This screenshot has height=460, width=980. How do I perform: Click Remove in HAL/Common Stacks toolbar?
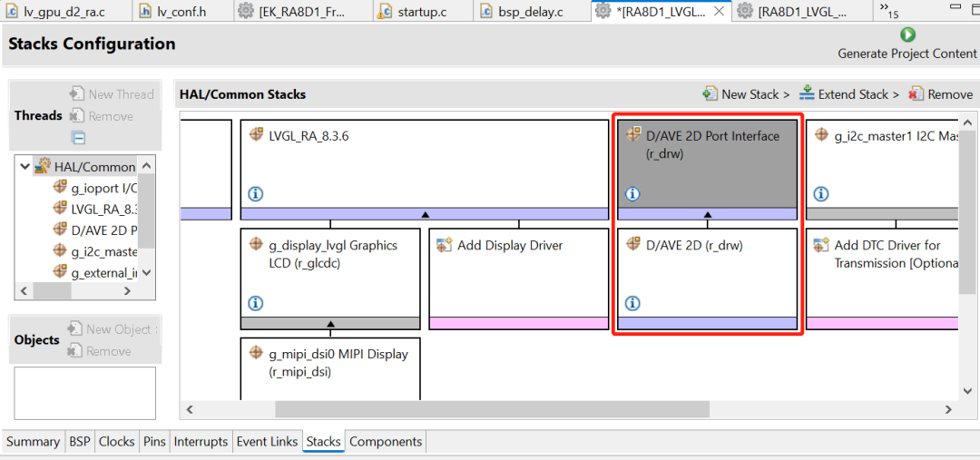tap(941, 94)
